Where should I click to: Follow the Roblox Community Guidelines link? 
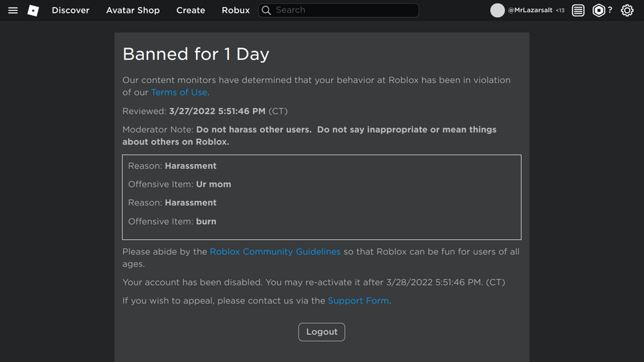(275, 252)
